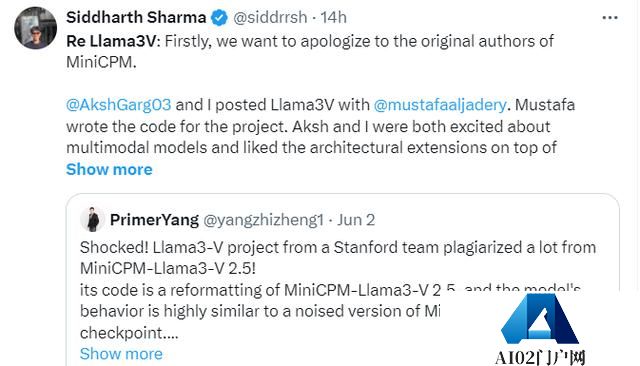Image resolution: width=640 pixels, height=366 pixels.
Task: Click the blue verified badge
Action: (x=220, y=18)
